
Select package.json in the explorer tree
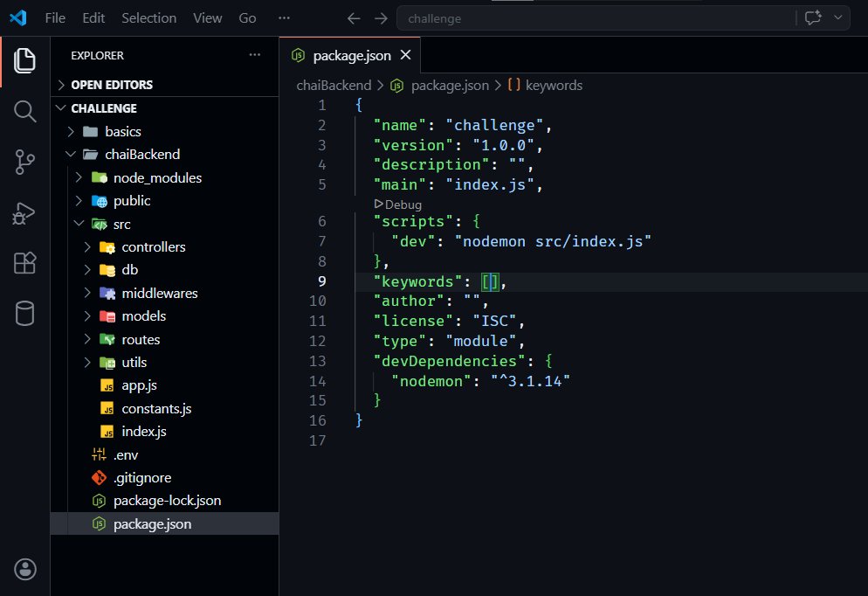coord(164,524)
